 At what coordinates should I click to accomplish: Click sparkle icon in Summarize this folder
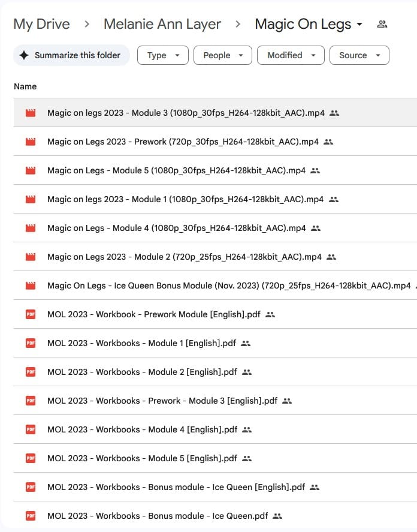click(x=24, y=55)
